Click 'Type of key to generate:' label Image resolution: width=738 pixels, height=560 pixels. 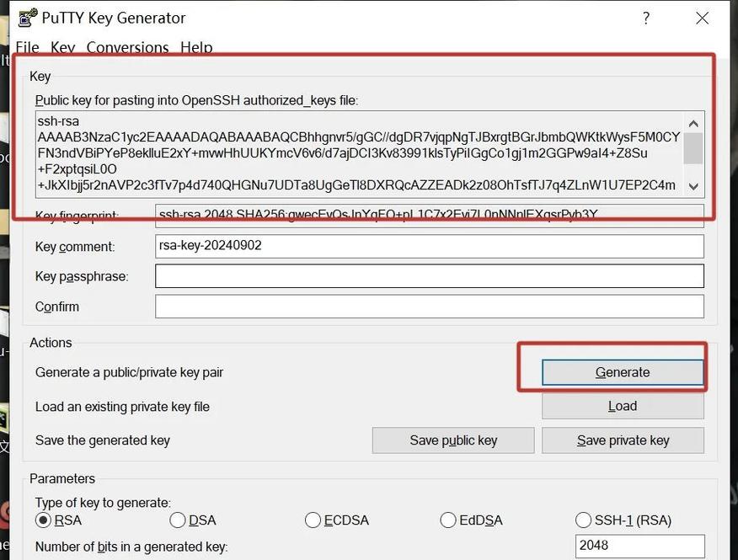coord(103,503)
